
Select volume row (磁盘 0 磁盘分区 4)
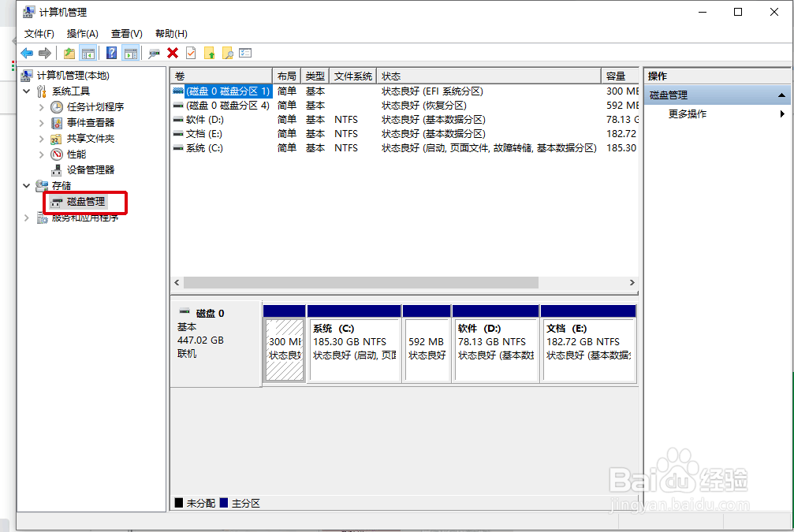click(x=404, y=106)
